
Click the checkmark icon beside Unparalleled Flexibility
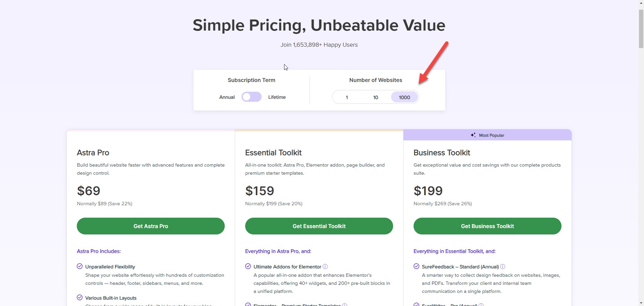pos(79,266)
